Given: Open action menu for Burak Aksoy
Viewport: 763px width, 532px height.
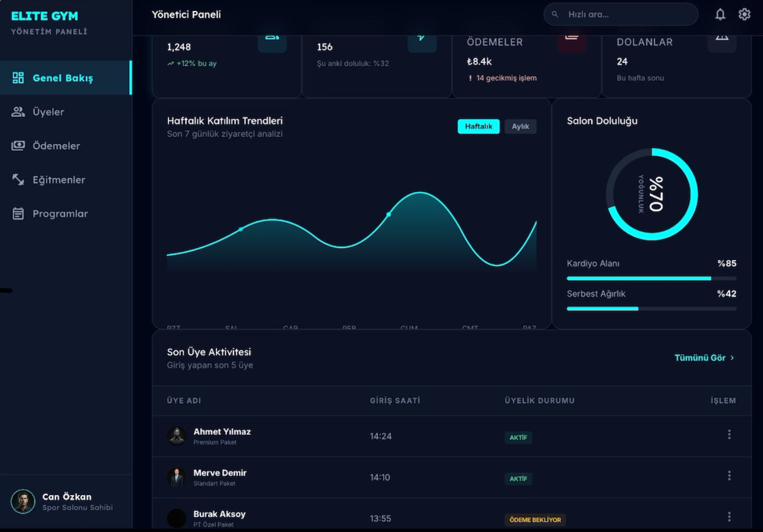Looking at the screenshot, I should pos(729,517).
